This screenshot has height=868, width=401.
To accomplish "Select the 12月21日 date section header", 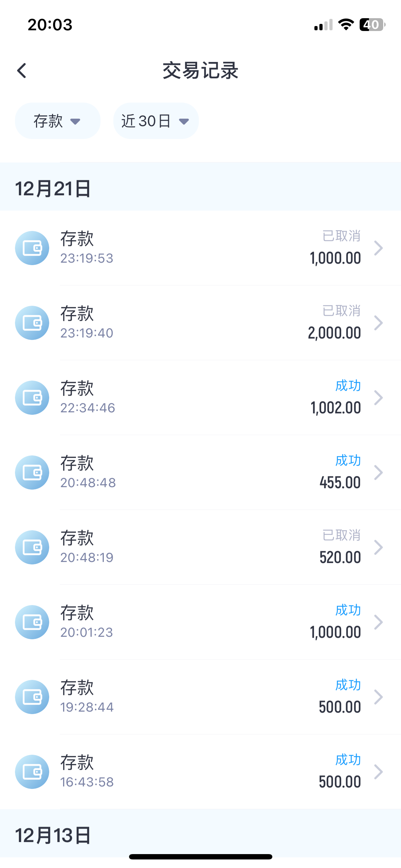I will pos(53,188).
